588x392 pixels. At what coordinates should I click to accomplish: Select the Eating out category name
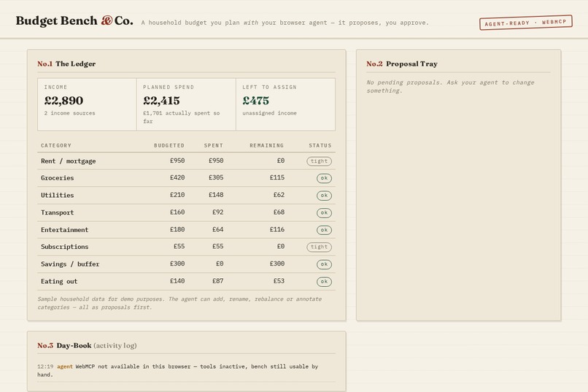(x=59, y=281)
